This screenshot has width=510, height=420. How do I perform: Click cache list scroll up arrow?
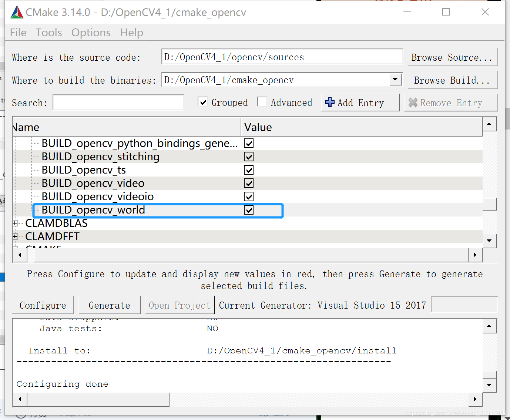pyautogui.click(x=489, y=124)
